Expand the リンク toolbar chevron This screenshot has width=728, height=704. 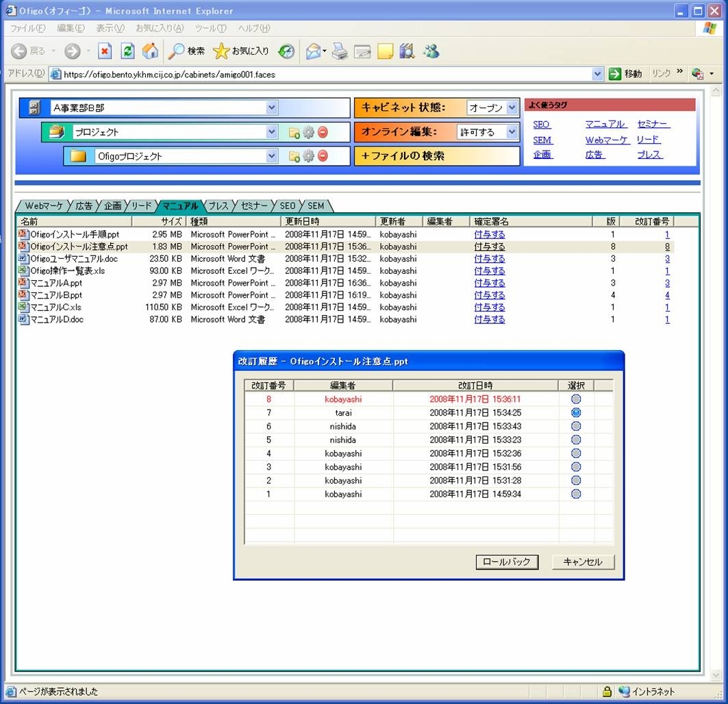point(679,71)
